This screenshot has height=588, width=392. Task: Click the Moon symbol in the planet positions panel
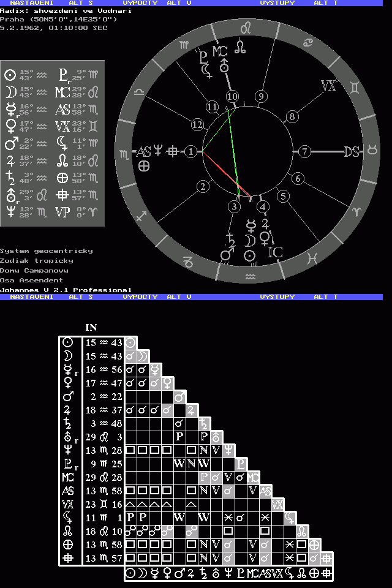(x=10, y=92)
